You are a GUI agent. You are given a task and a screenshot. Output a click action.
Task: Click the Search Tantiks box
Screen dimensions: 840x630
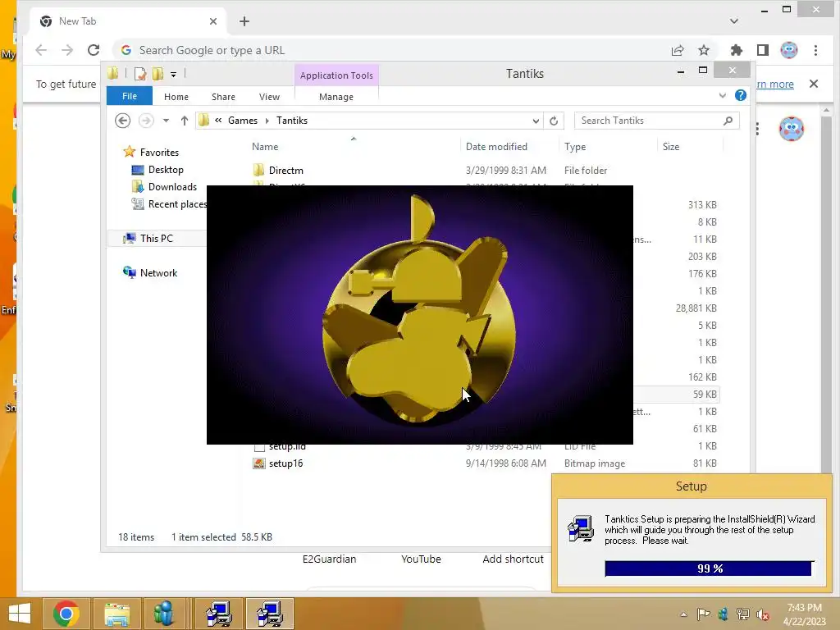(x=657, y=121)
